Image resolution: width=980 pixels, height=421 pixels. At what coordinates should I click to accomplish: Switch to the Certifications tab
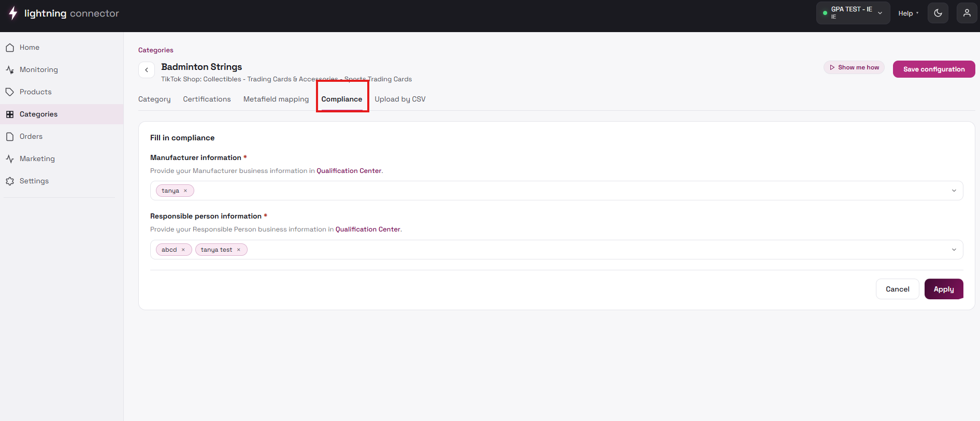click(207, 99)
